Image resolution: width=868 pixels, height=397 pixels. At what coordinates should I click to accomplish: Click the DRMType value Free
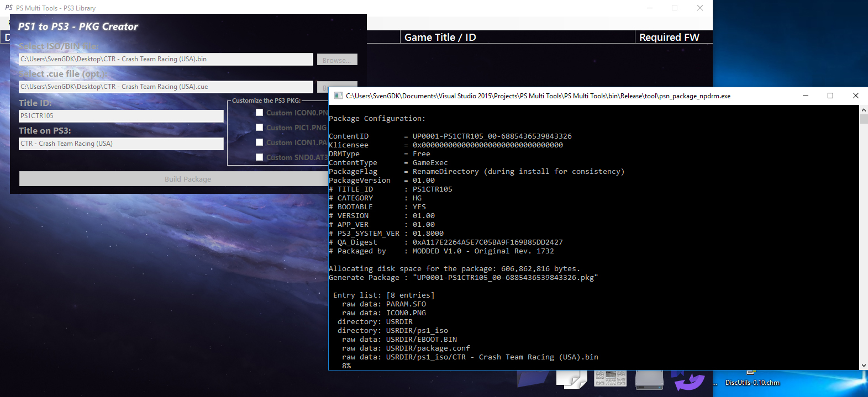click(422, 154)
